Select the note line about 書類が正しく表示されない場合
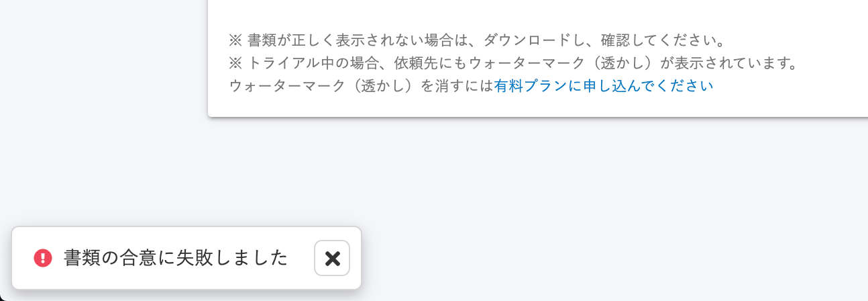The width and height of the screenshot is (868, 301). tap(478, 40)
